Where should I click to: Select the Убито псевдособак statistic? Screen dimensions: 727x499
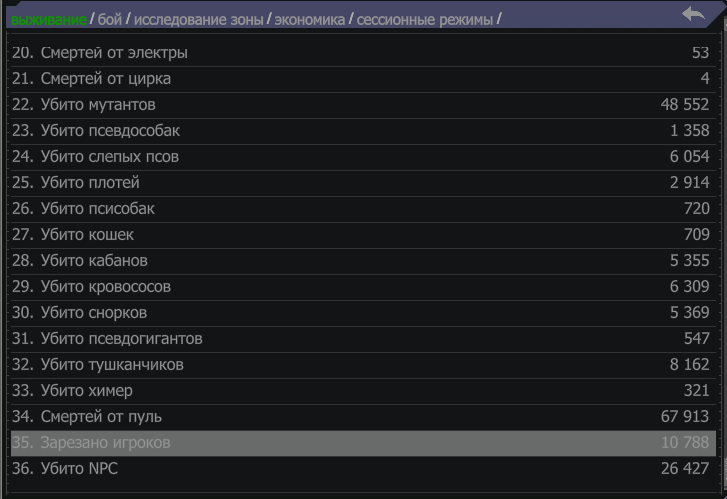pos(363,131)
